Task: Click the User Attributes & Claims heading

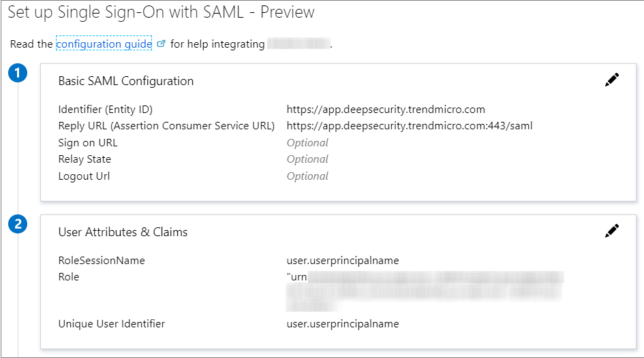Action: (x=123, y=232)
